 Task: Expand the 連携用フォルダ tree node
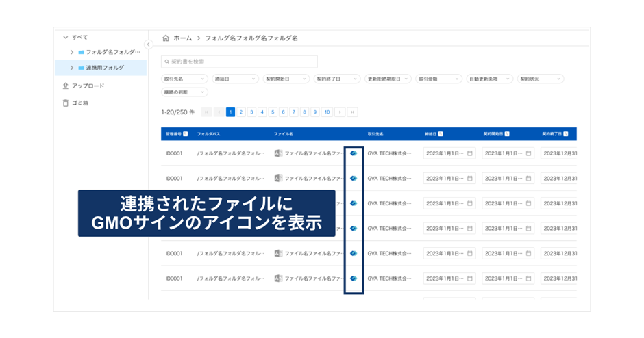[x=72, y=68]
